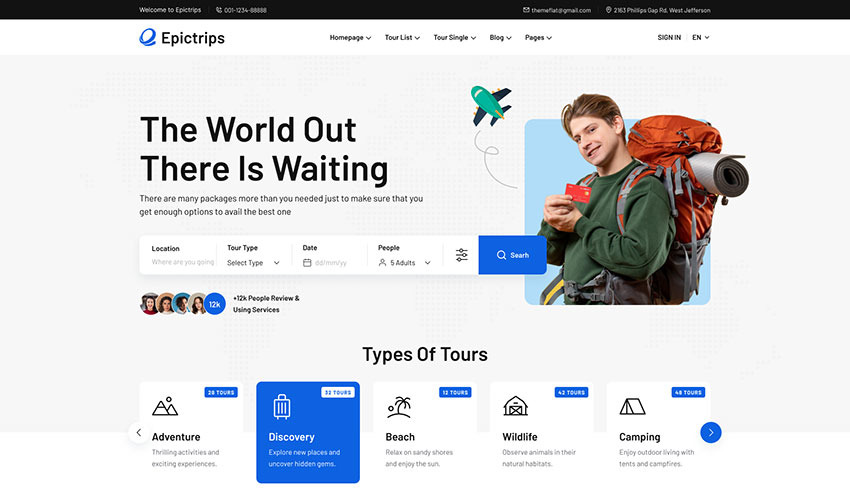Click the Epictrips logo icon
This screenshot has width=850, height=500.
pos(148,38)
